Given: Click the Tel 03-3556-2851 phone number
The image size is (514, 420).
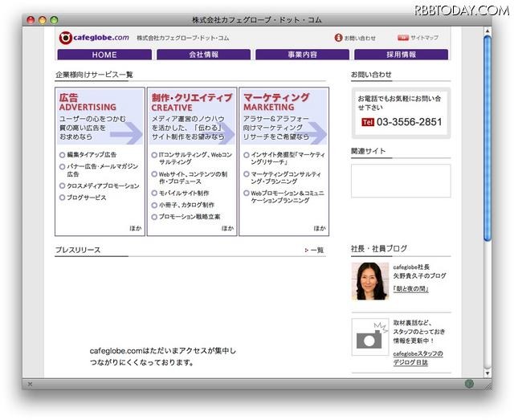Looking at the screenshot, I should (x=409, y=122).
